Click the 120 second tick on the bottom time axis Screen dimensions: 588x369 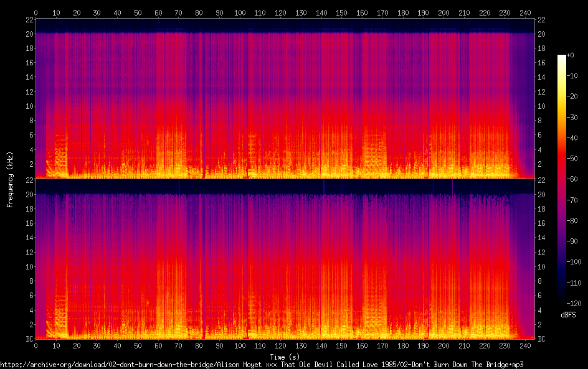(280, 345)
